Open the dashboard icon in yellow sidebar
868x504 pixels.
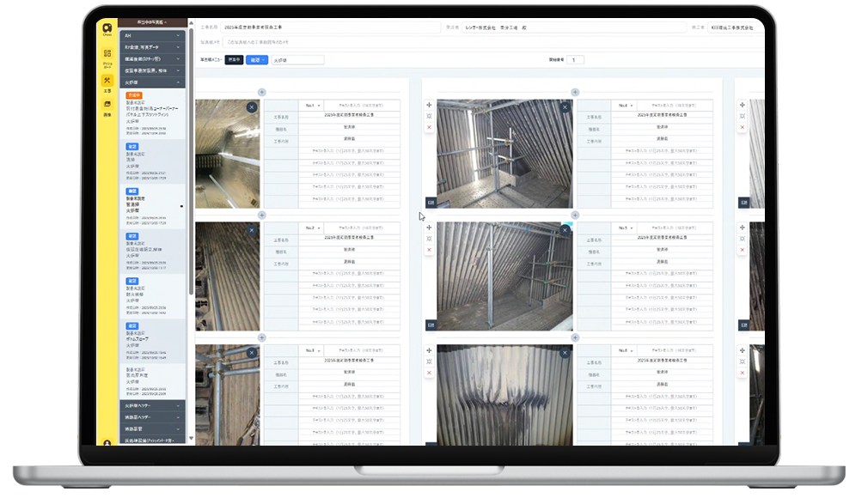(107, 56)
